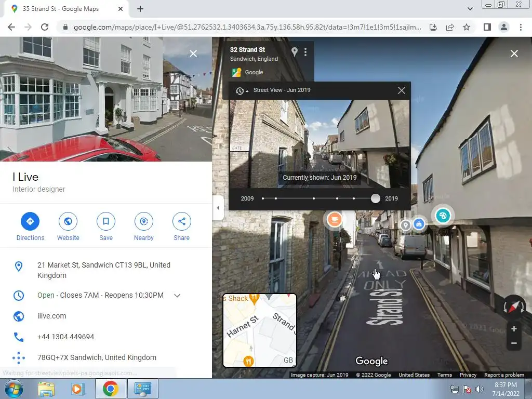Viewport: 532px width, 399px height.
Task: Click the orange cafe marker on street
Action: [335, 219]
